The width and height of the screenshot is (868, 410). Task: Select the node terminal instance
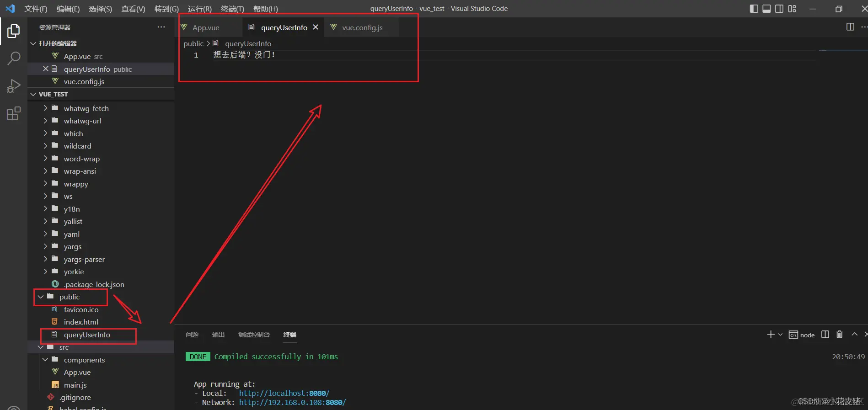click(x=802, y=335)
